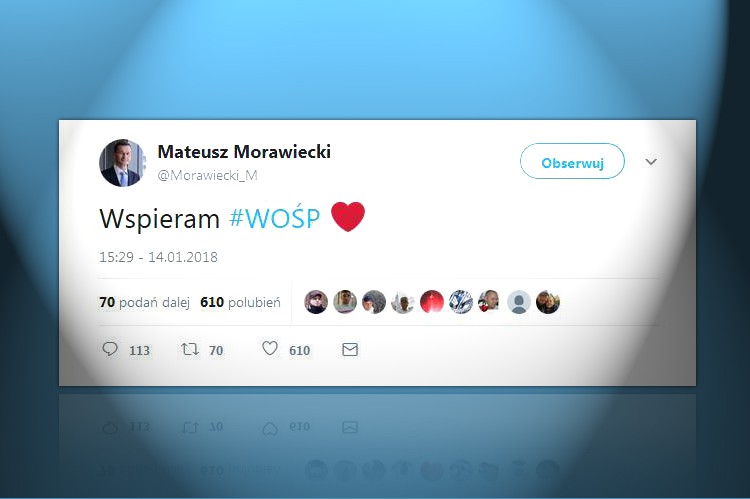
Task: Open the direct message envelope icon
Action: pos(350,350)
